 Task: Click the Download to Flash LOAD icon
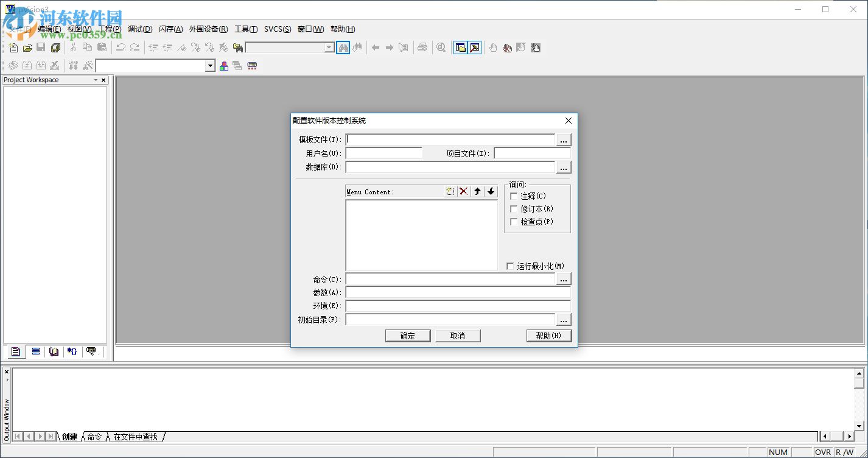(x=73, y=65)
